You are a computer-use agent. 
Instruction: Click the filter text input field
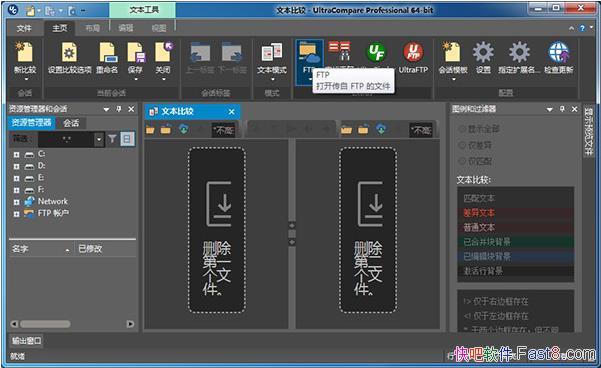pyautogui.click(x=66, y=139)
